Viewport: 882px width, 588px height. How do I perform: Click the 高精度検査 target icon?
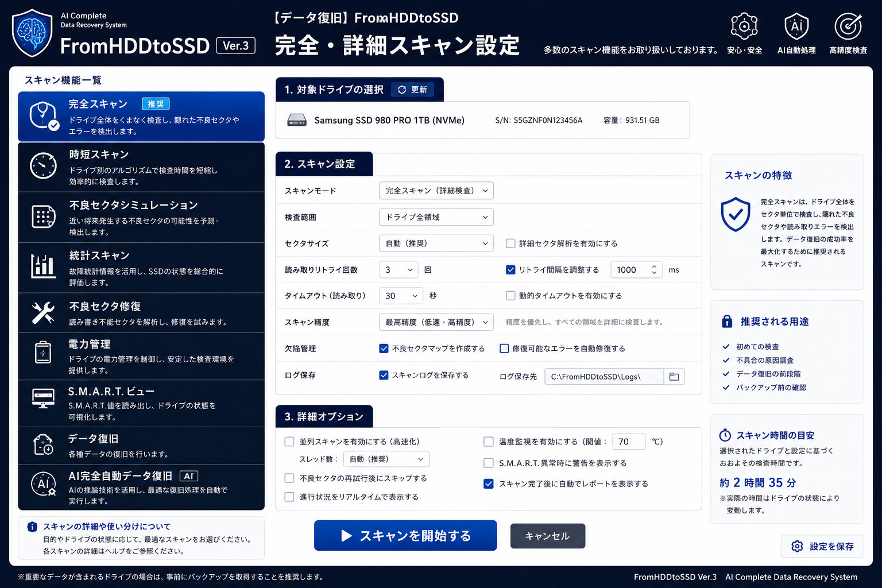coord(848,26)
